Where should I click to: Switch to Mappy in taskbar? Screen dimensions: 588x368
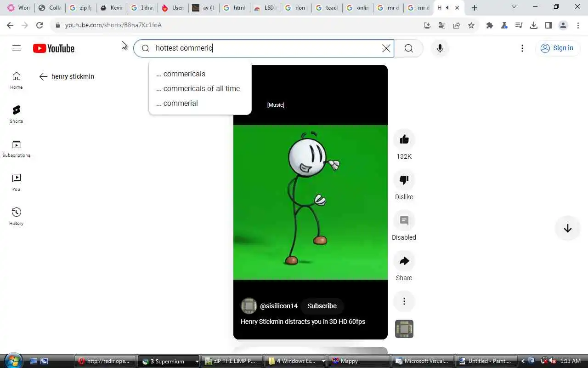pyautogui.click(x=359, y=362)
